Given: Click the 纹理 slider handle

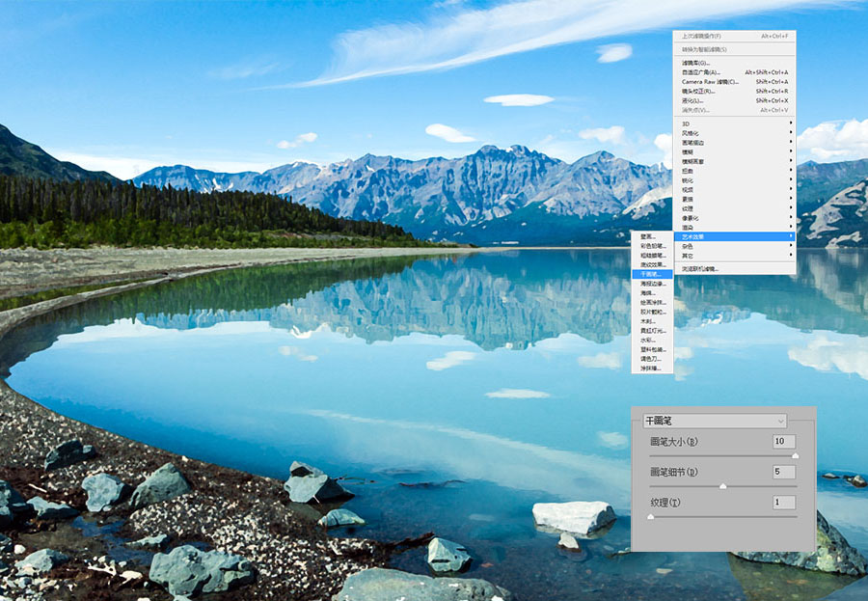Looking at the screenshot, I should click(x=651, y=516).
